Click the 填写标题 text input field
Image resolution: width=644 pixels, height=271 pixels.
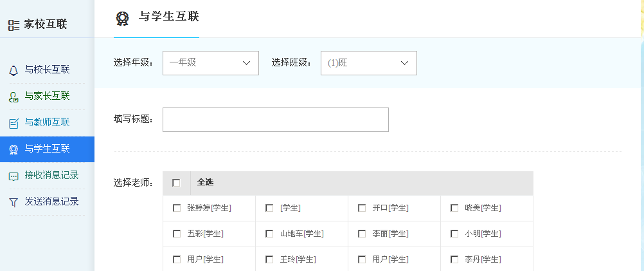click(275, 120)
